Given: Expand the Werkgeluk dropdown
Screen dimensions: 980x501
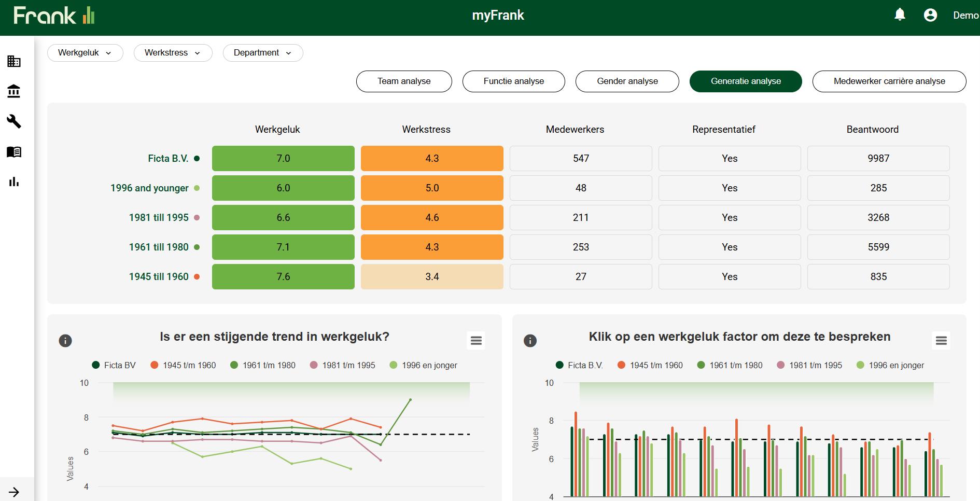Looking at the screenshot, I should click(85, 53).
